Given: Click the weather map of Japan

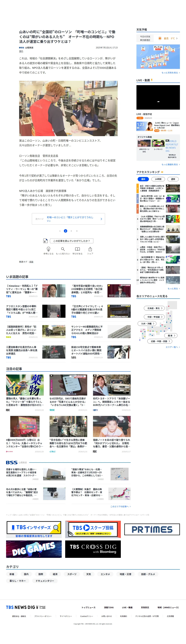Looking at the screenshot, I should click(158, 56).
